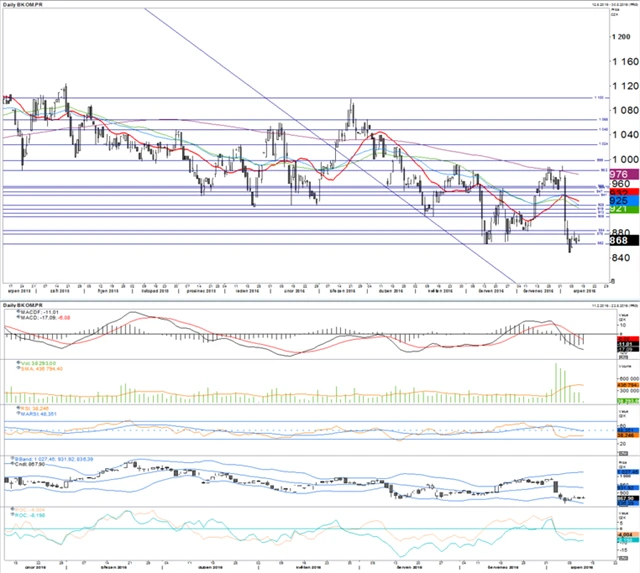The width and height of the screenshot is (640, 573).
Task: Click the Daily BKOM.PR title of indicator chart
Action: (22, 305)
